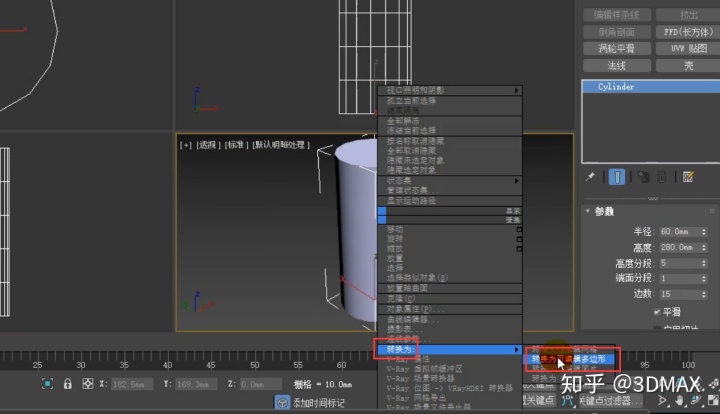Viewport: 720px width, 414px height.
Task: Click the remove modifier trash icon
Action: point(662,177)
